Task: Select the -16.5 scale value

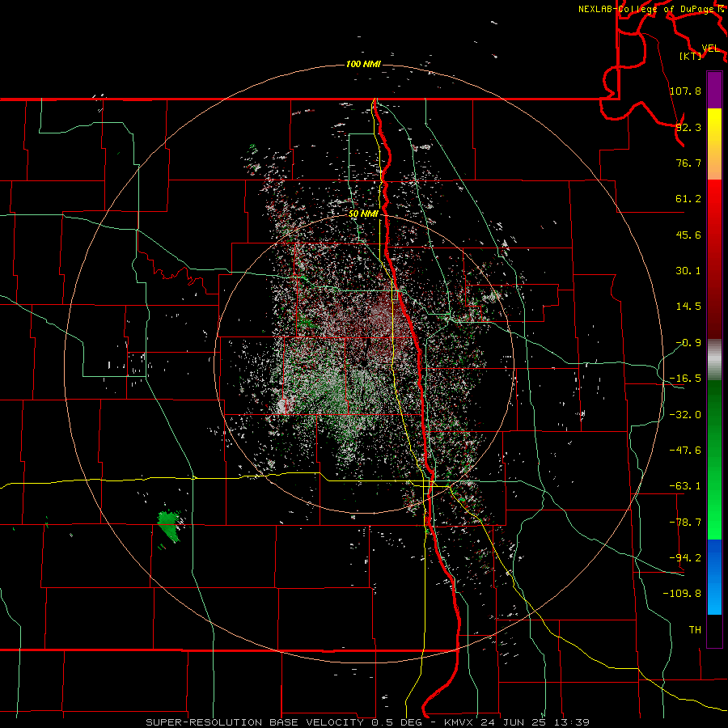Action: (x=685, y=379)
